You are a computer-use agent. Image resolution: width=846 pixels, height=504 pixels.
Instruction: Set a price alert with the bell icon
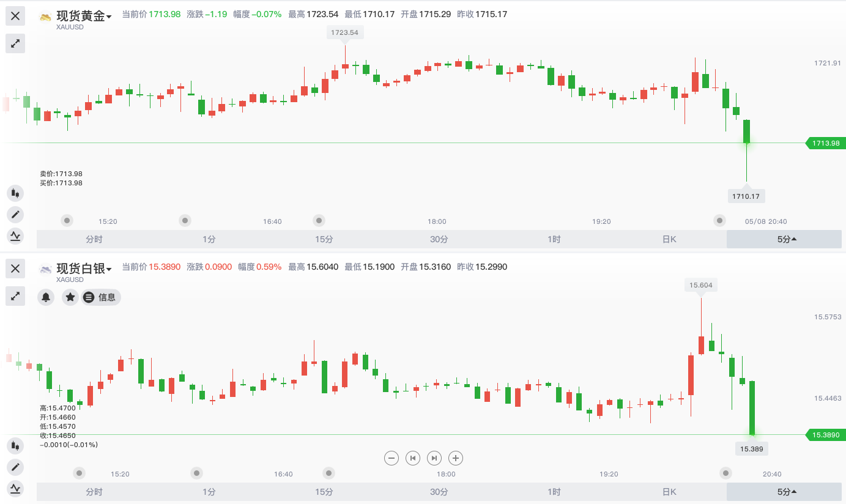(x=46, y=297)
